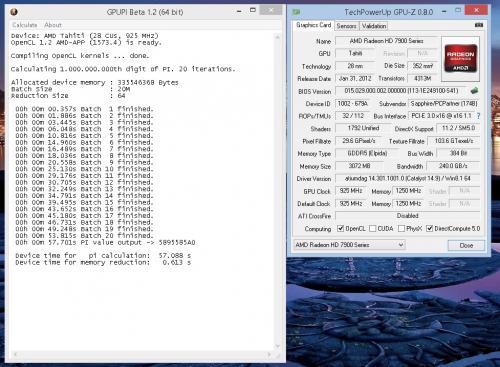Click the Die Size field 352 mm²
The width and height of the screenshot is (500, 367).
click(x=423, y=66)
